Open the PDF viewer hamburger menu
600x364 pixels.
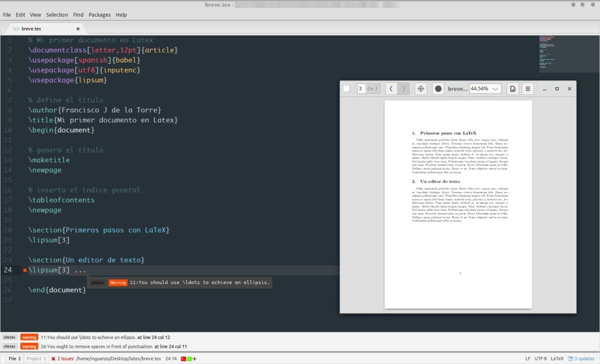(527, 88)
